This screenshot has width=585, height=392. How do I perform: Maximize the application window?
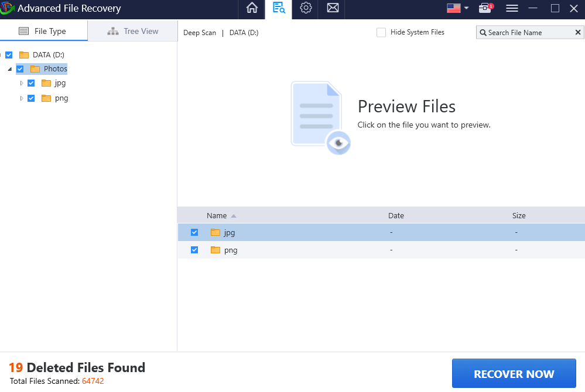click(555, 8)
